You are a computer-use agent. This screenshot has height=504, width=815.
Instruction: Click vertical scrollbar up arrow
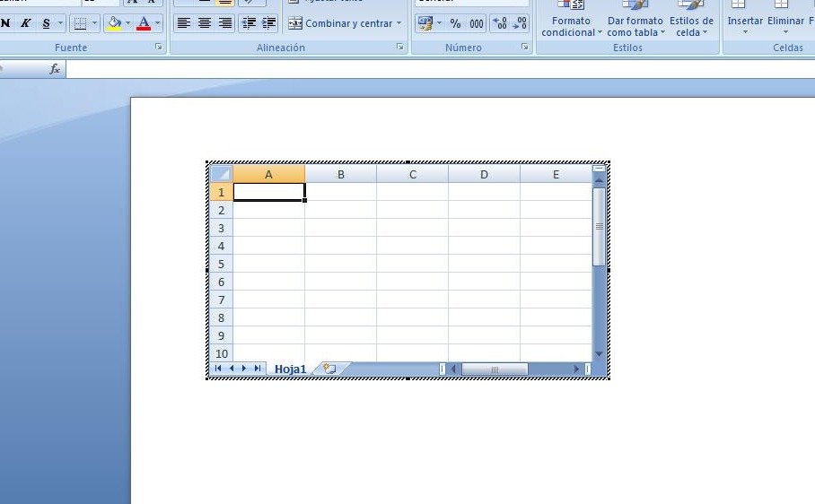click(x=599, y=180)
